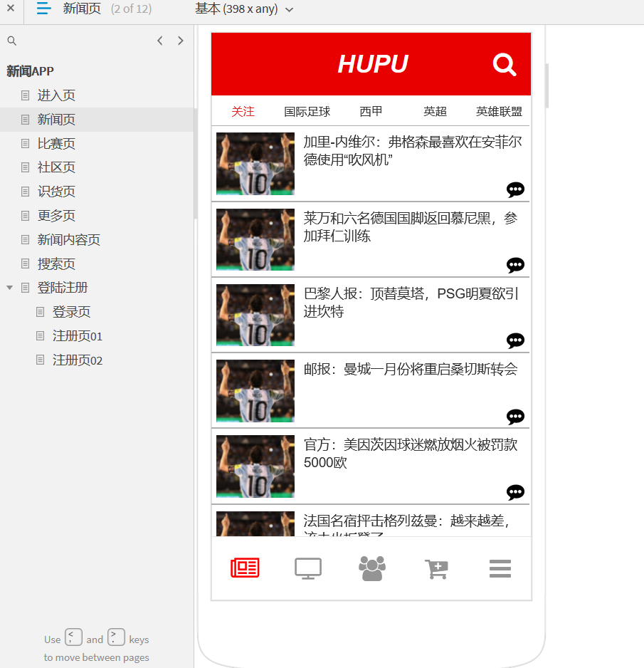Open the 莱万和六名德国国脚 news headline
Screen dimensions: 644x668
coord(411,227)
